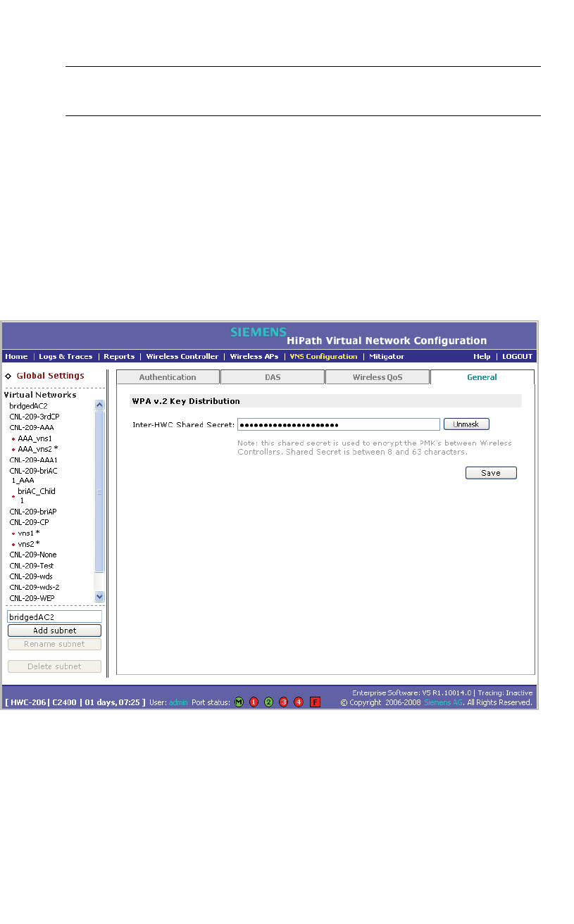Select CNL-209-Test network
Viewport: 574px width, 924px height.
click(x=32, y=566)
